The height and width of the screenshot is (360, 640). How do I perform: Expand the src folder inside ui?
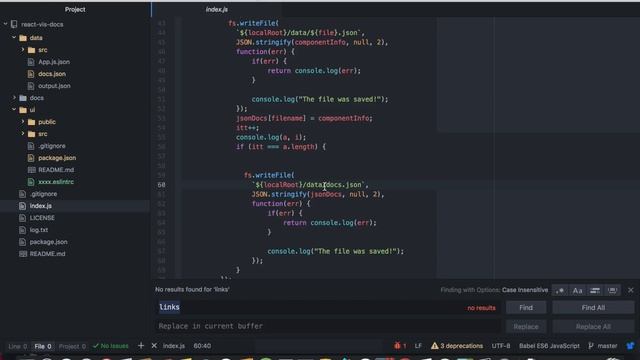(x=23, y=134)
